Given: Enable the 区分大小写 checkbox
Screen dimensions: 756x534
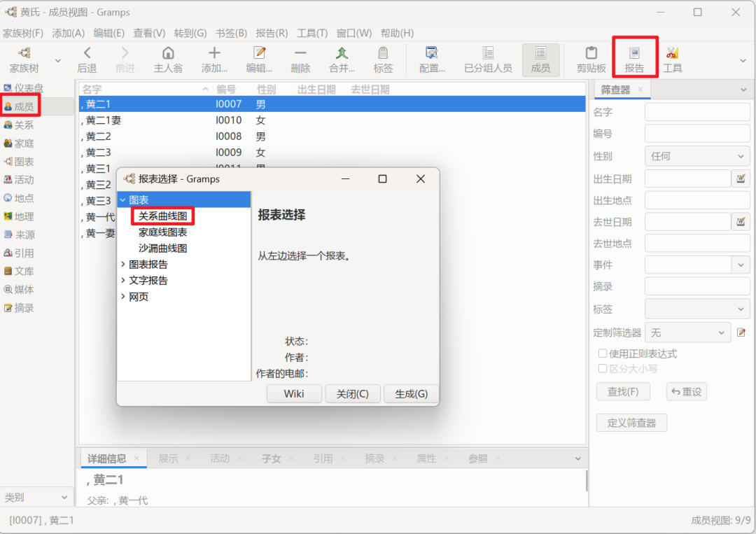Looking at the screenshot, I should tap(603, 368).
